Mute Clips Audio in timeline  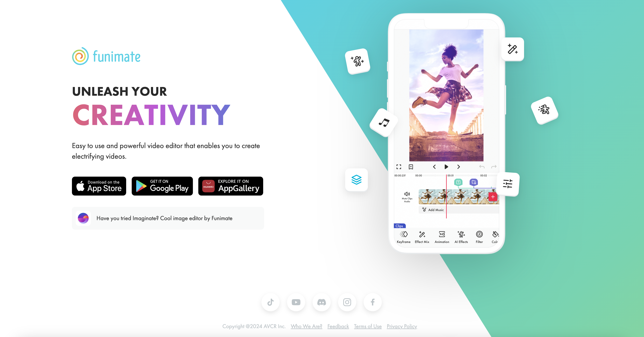(407, 197)
